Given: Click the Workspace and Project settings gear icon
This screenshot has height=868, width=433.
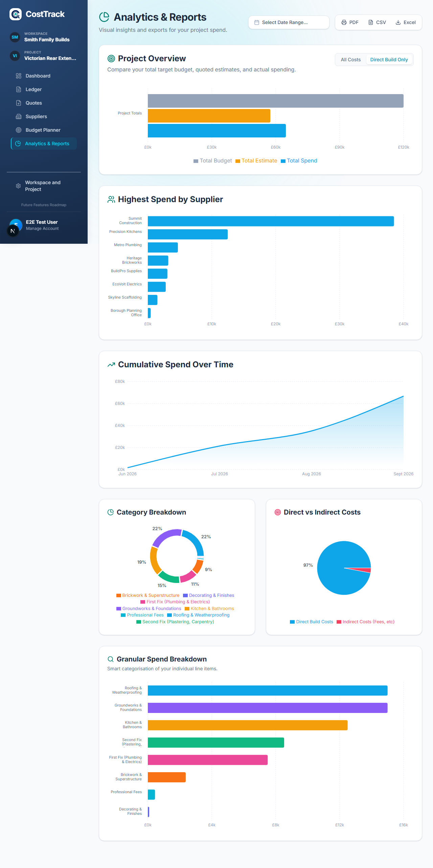Looking at the screenshot, I should click(x=18, y=186).
